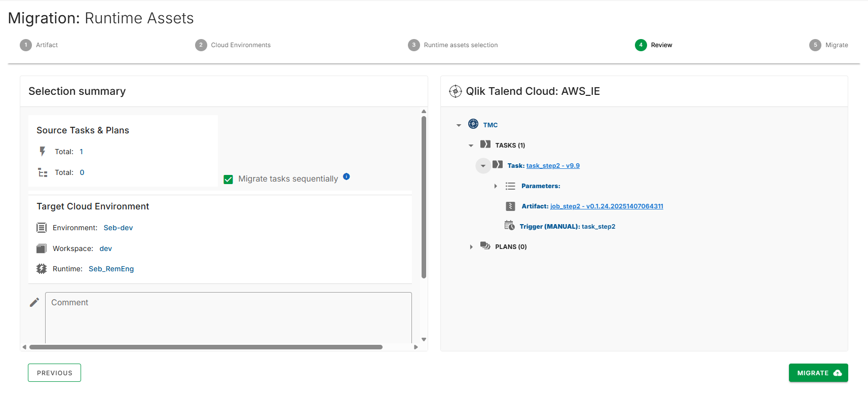868x394 pixels.
Task: Expand the PLANS (0) node
Action: pyautogui.click(x=471, y=247)
